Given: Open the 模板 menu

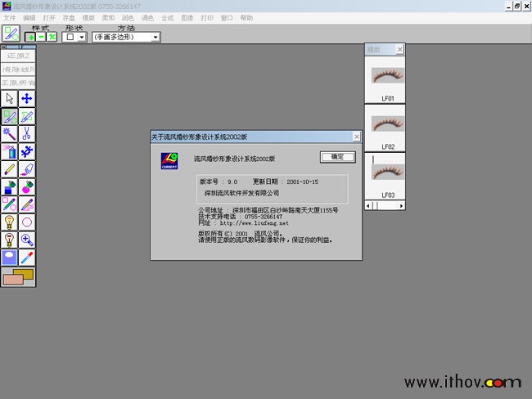Looking at the screenshot, I should point(88,18).
